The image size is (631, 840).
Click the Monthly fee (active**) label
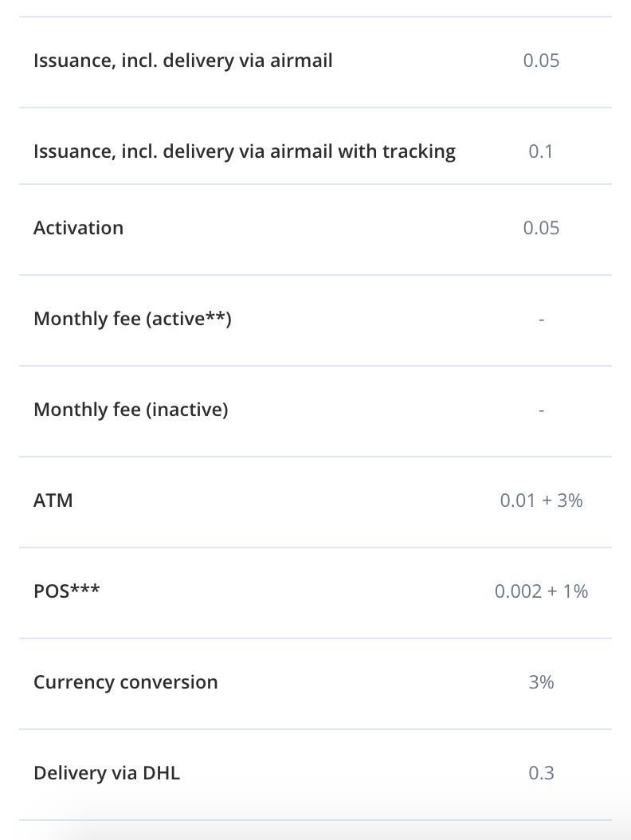pos(132,319)
